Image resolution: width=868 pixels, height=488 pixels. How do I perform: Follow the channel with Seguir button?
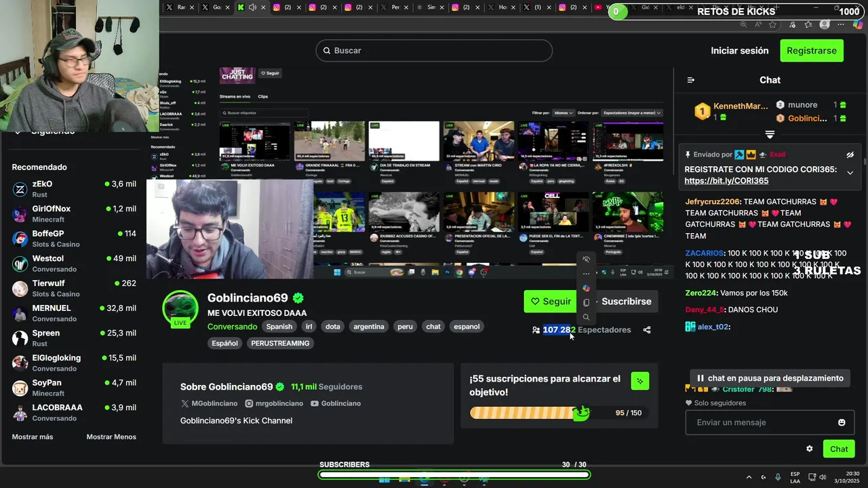[x=551, y=302]
